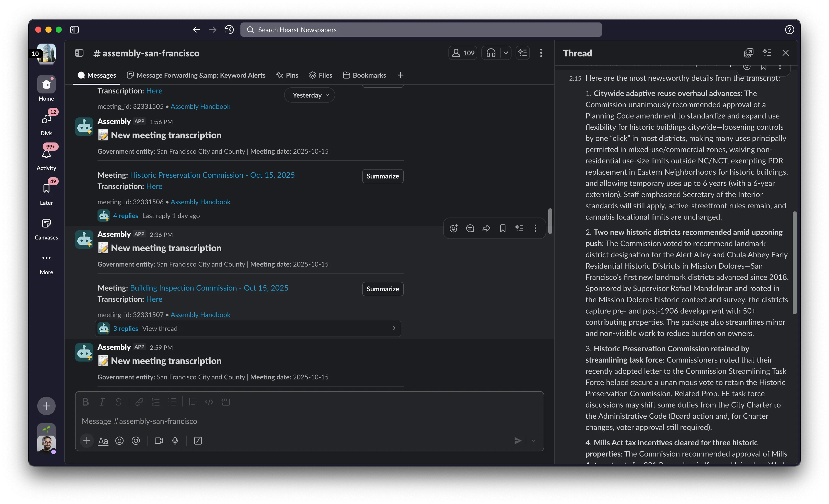
Task: Open the Yesterday date jump dropdown
Action: pos(310,95)
